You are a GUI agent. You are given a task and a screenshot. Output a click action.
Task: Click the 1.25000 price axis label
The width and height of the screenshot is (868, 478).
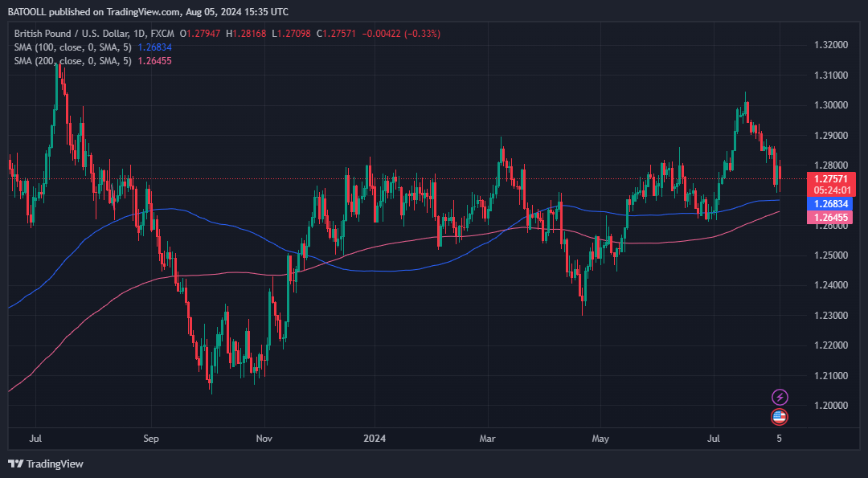(x=831, y=255)
